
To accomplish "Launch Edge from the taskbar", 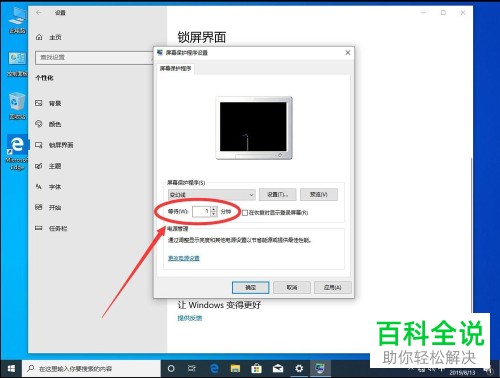I will tap(214, 369).
